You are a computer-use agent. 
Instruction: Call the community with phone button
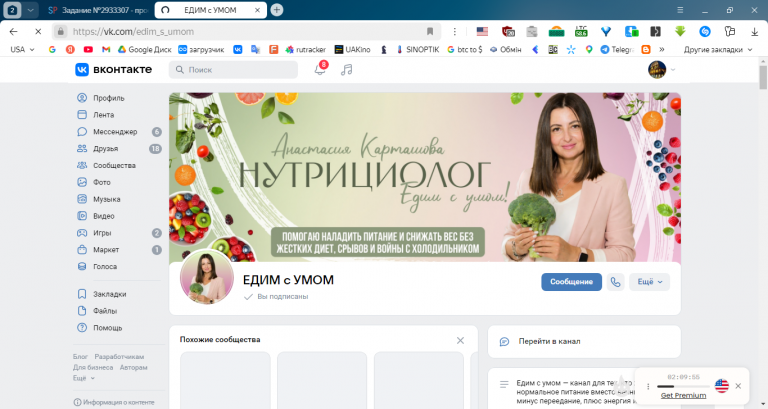(615, 282)
